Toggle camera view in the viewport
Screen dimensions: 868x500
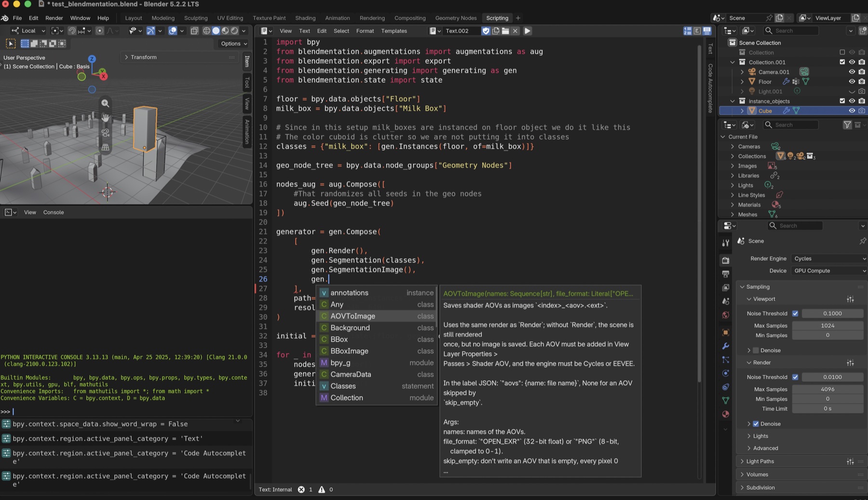pyautogui.click(x=105, y=133)
